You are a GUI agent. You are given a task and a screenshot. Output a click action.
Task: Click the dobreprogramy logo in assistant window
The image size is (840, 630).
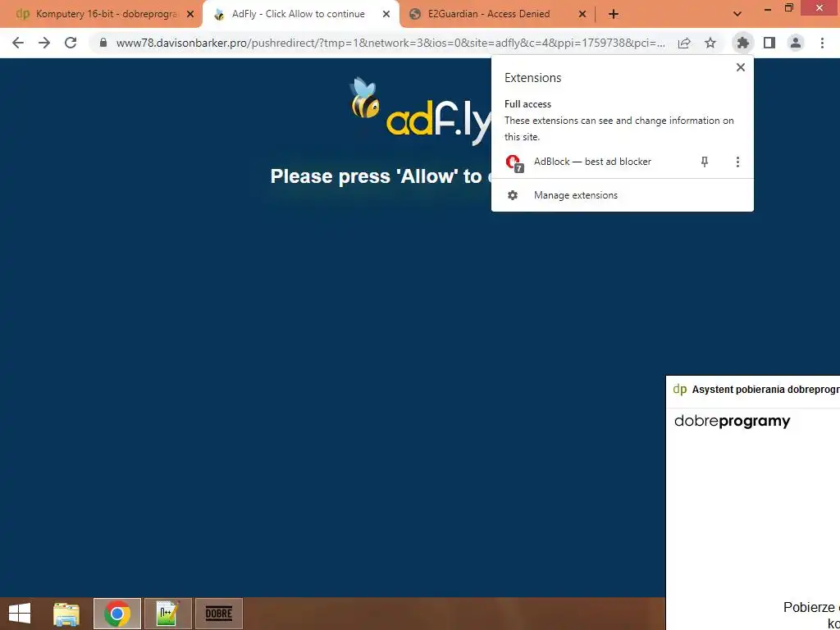click(x=732, y=421)
